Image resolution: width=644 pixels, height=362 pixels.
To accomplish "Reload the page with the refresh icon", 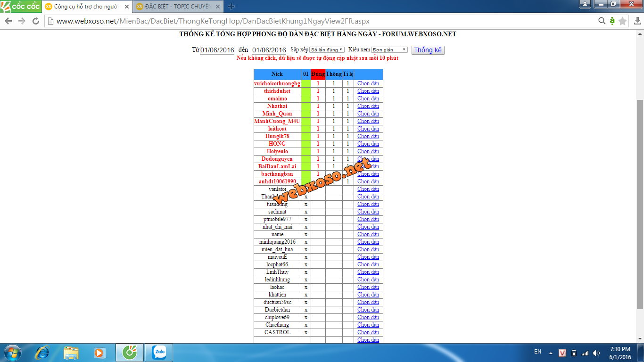I will coord(36,21).
